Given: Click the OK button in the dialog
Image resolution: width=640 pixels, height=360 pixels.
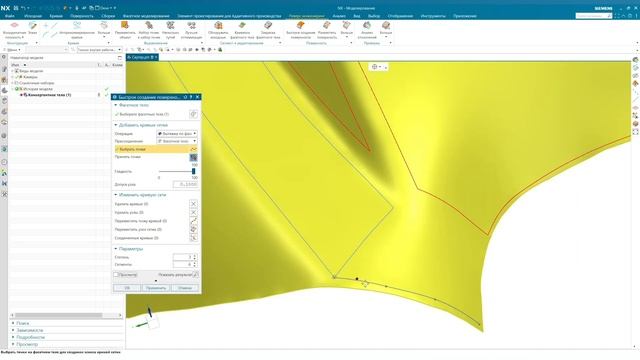Looking at the screenshot, I should [127, 288].
